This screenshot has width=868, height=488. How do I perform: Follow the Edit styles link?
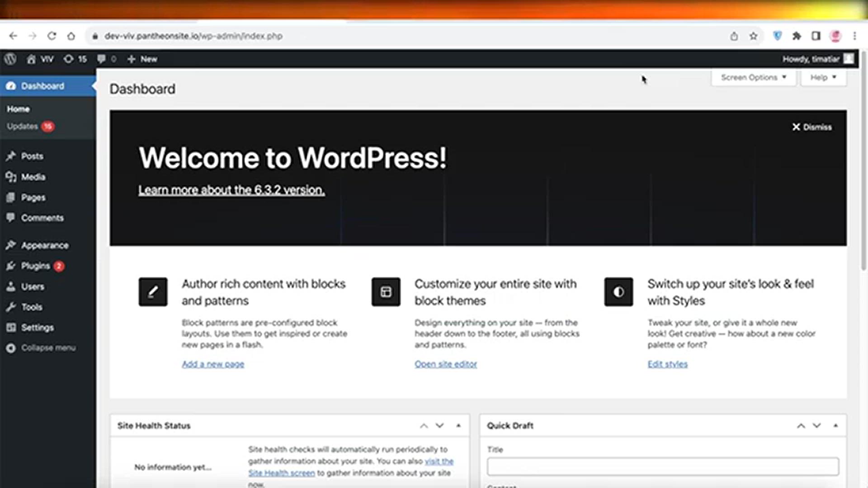[x=667, y=364]
